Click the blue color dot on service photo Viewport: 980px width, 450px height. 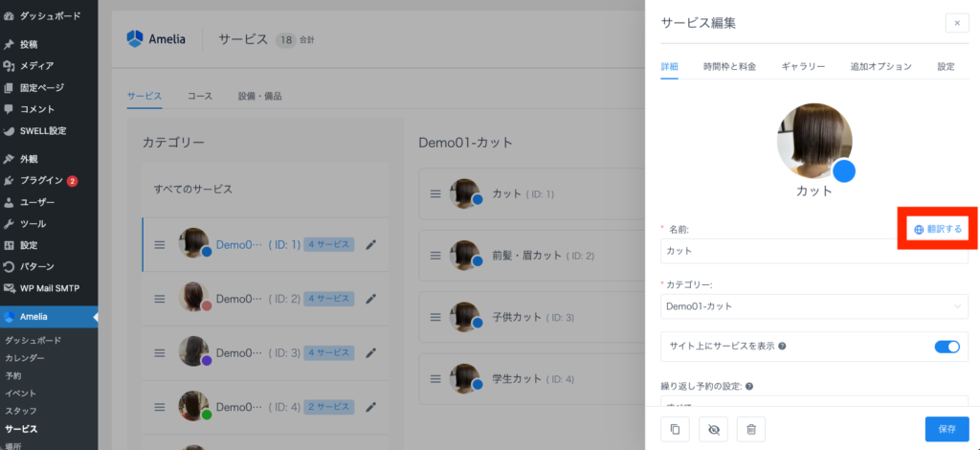click(x=843, y=171)
